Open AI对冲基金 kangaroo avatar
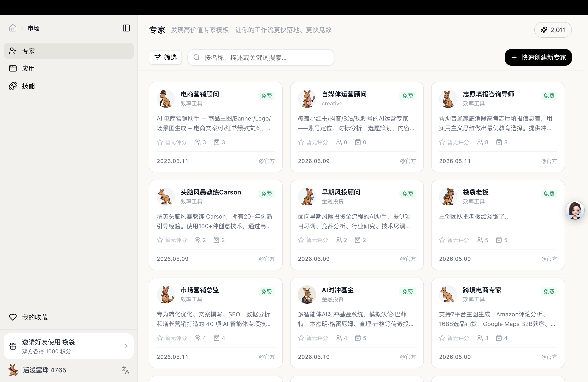Screen dimensions: 588x382 (x=307, y=295)
